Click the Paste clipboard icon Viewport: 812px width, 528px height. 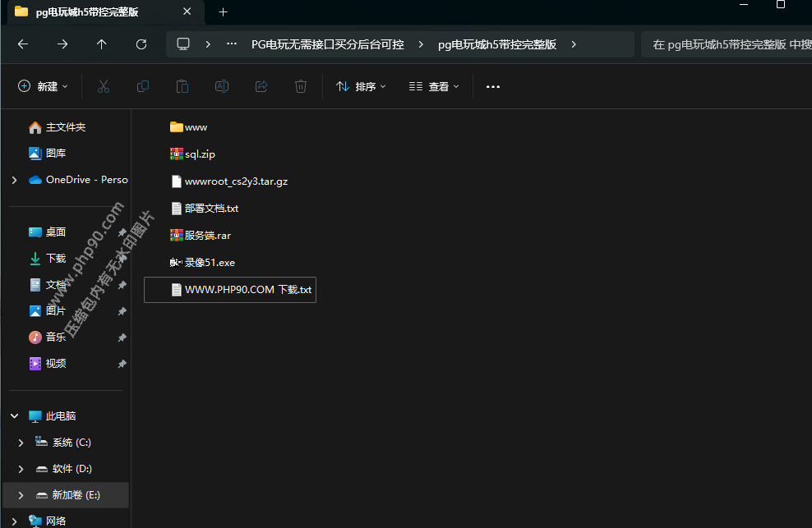pos(182,86)
